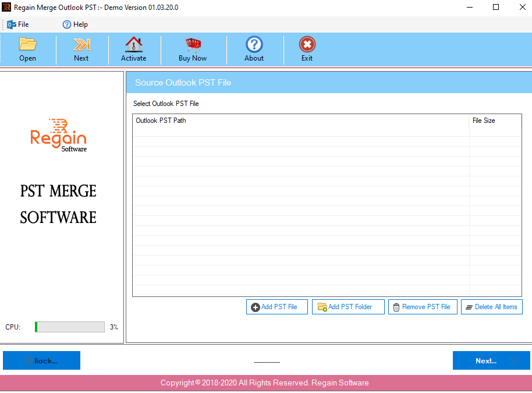
Task: Proceed with the bottom Next button
Action: point(491,360)
